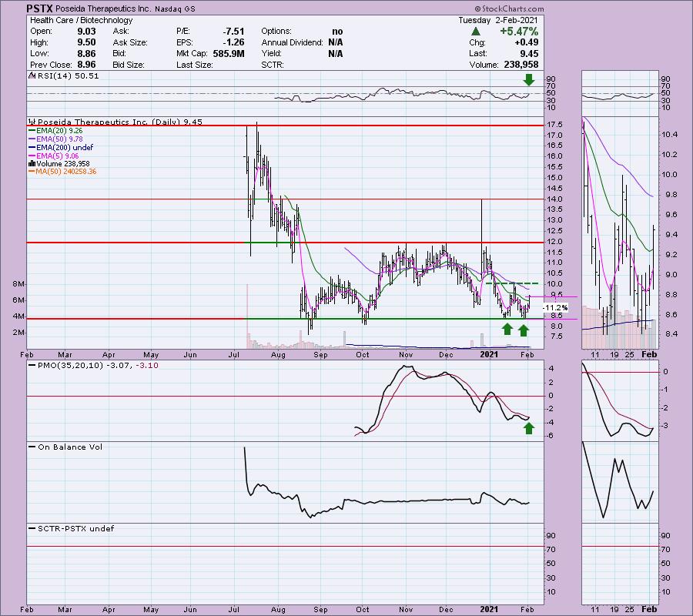Click the 'SCTR:' label in the quote header

273,65
